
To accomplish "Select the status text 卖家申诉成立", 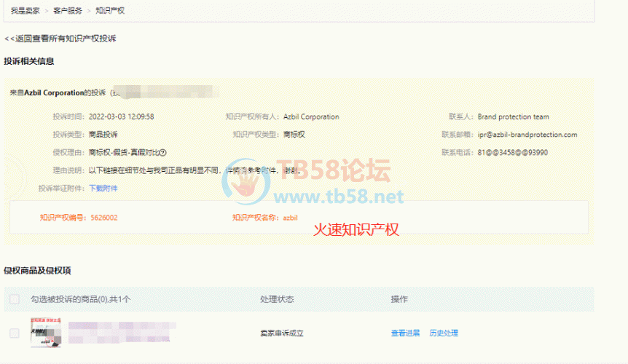I will click(282, 333).
